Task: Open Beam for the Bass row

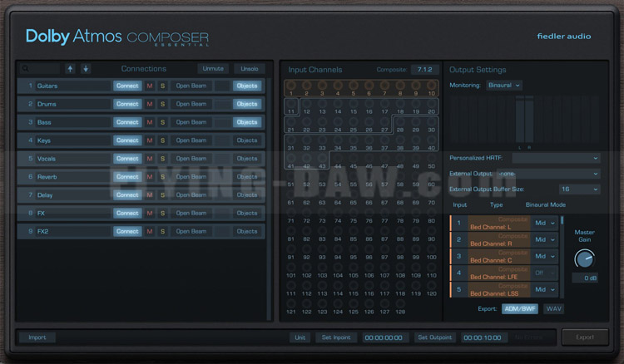Action: pos(191,122)
